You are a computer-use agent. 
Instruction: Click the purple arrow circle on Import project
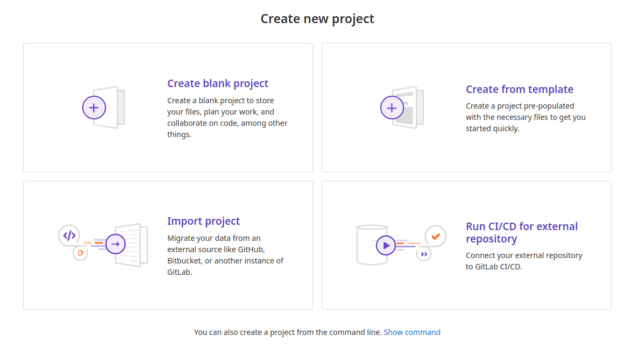click(x=115, y=244)
